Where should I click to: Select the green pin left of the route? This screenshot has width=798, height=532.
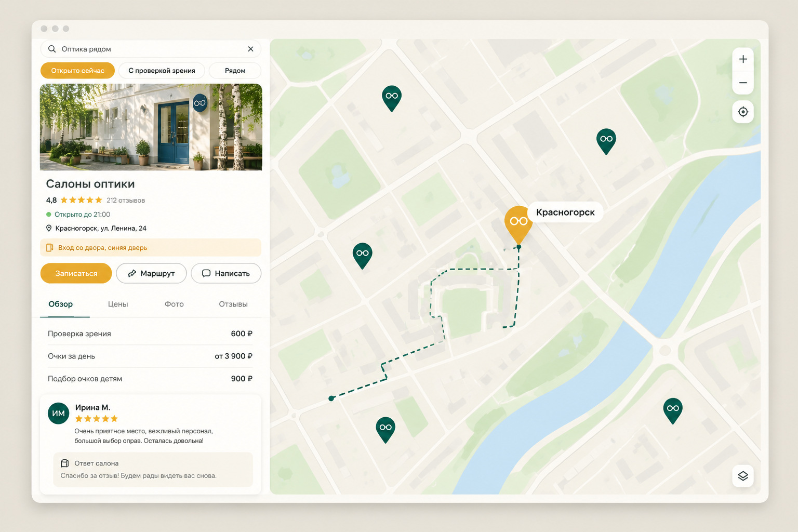362,256
